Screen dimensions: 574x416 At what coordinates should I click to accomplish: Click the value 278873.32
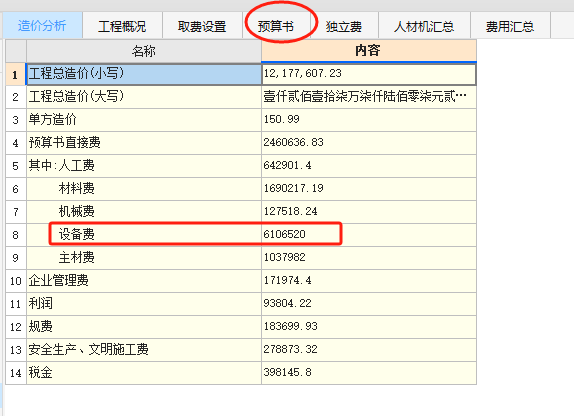[369, 350]
